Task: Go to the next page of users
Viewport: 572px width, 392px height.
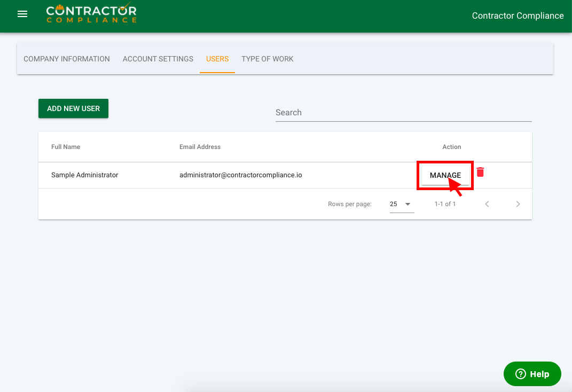Action: pos(518,204)
